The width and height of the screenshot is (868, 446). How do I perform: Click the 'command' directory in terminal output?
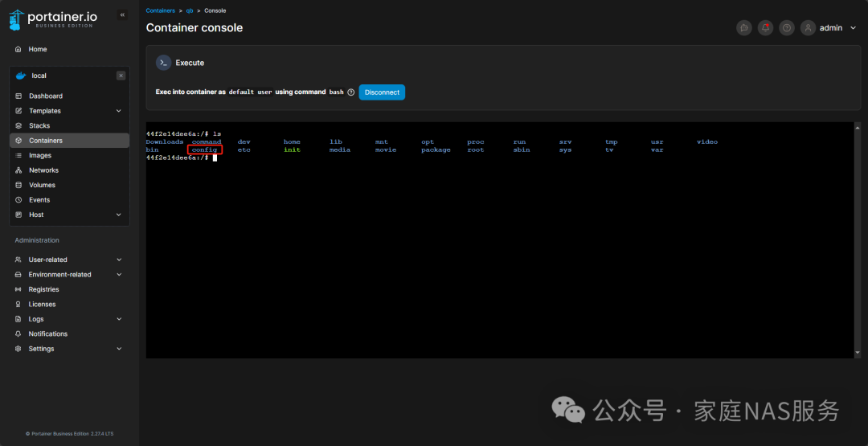point(207,141)
